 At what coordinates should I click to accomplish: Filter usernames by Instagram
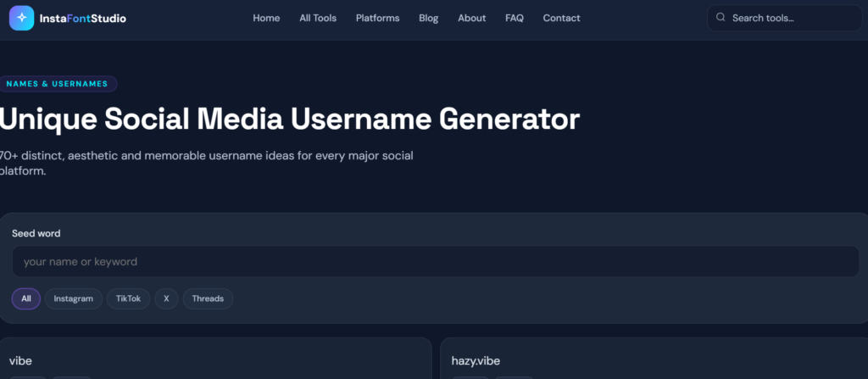point(74,298)
